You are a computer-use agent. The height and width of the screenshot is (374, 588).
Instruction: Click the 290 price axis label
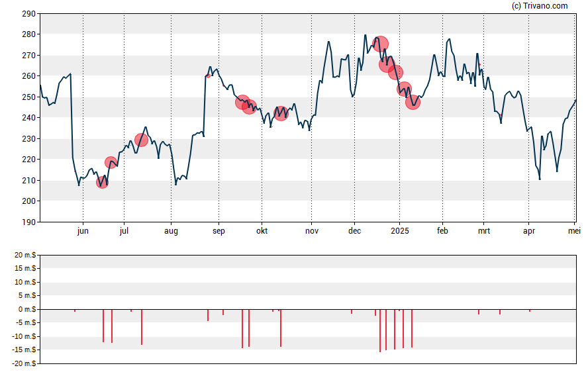[x=29, y=14]
